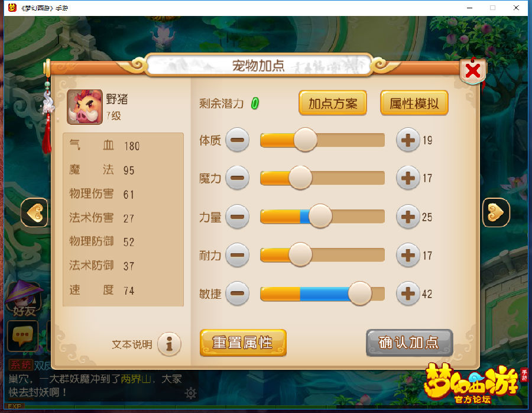The width and height of the screenshot is (532, 413).
Task: Open the 加点方案 button
Action: [332, 103]
